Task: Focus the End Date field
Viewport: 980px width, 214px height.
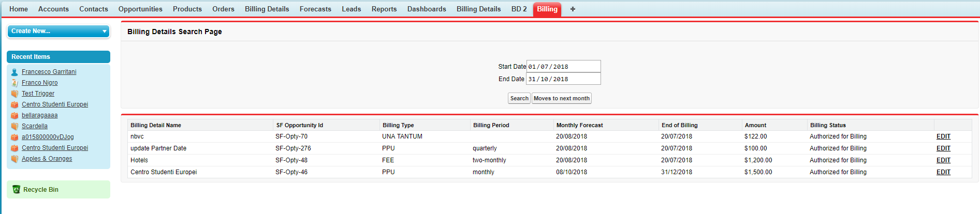Action: pyautogui.click(x=563, y=79)
